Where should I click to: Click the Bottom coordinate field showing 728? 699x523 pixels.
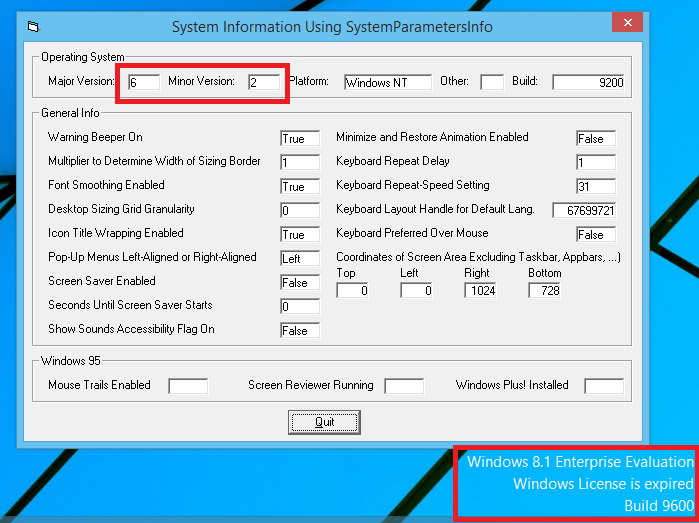(x=544, y=291)
